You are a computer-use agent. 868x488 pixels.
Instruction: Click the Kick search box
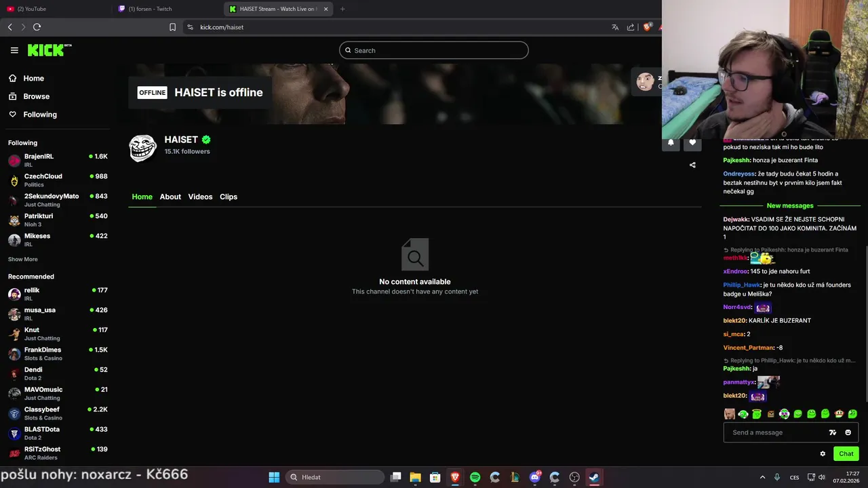434,50
